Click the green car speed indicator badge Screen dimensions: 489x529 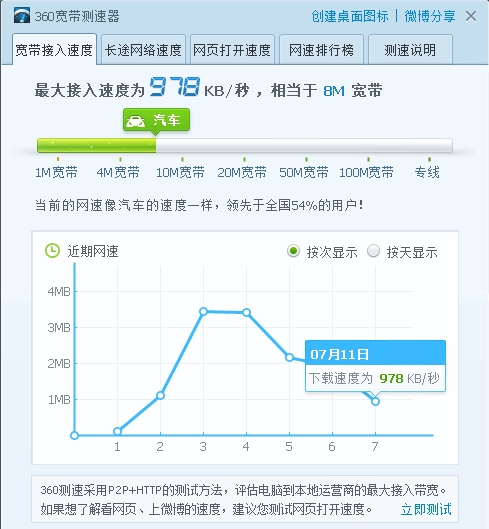(156, 120)
